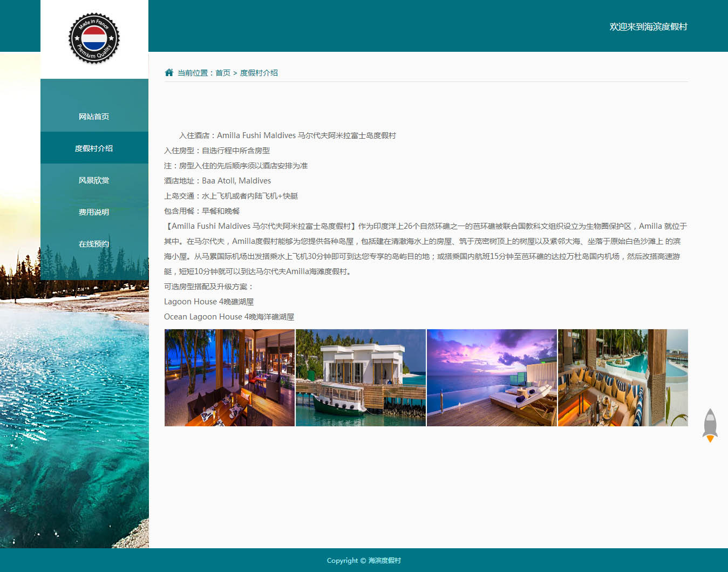Click the 可选房型搭配及升级方案 line
The image size is (728, 572).
coord(209,287)
